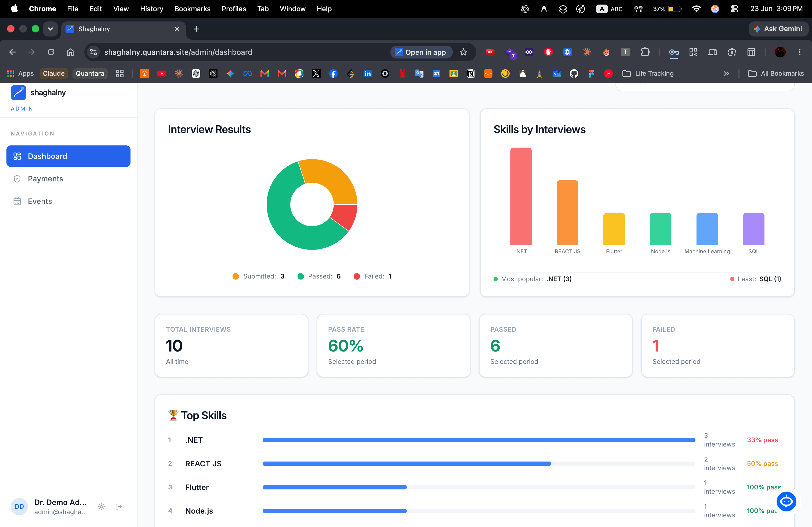Click the Pass Rate 60% card
Viewport: 812px width, 527px height.
(393, 346)
